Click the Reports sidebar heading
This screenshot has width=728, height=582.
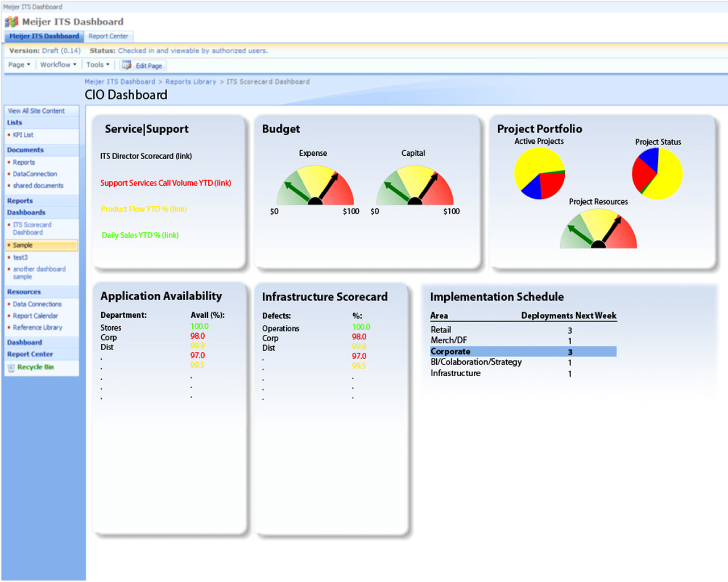click(20, 201)
